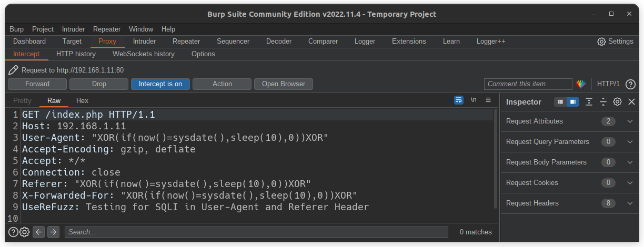This screenshot has width=644, height=247.
Task: Switch to the Target tab
Action: (72, 42)
